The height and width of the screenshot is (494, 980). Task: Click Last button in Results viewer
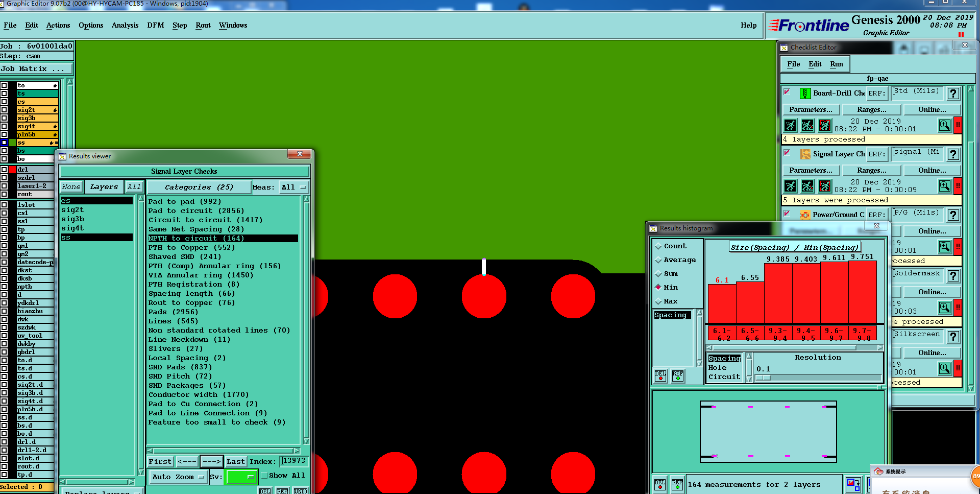tap(236, 462)
